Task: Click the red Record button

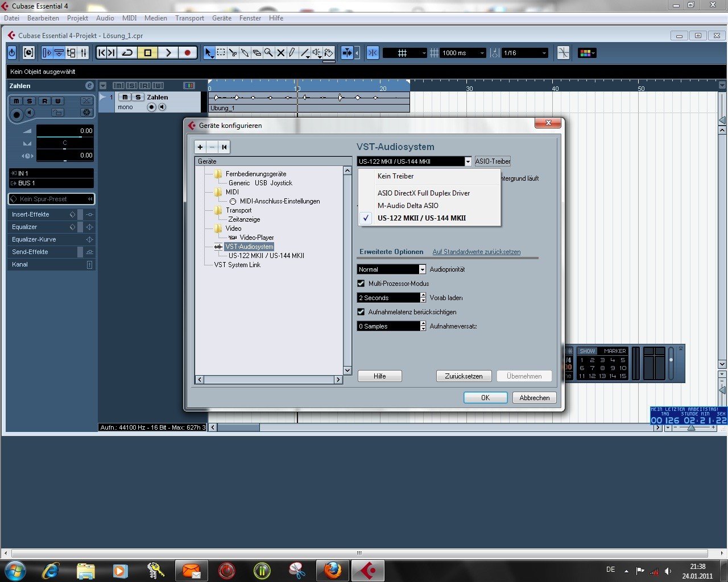Action: (x=187, y=53)
